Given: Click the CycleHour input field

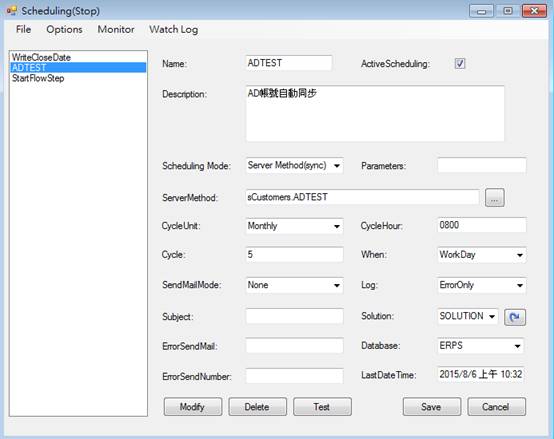Looking at the screenshot, I should pyautogui.click(x=482, y=225).
